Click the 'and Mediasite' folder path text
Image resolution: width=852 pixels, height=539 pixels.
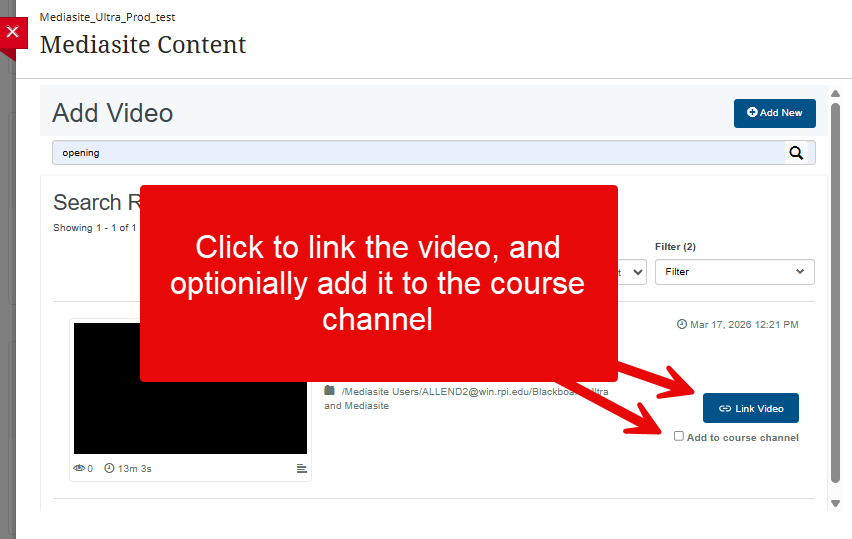[356, 406]
